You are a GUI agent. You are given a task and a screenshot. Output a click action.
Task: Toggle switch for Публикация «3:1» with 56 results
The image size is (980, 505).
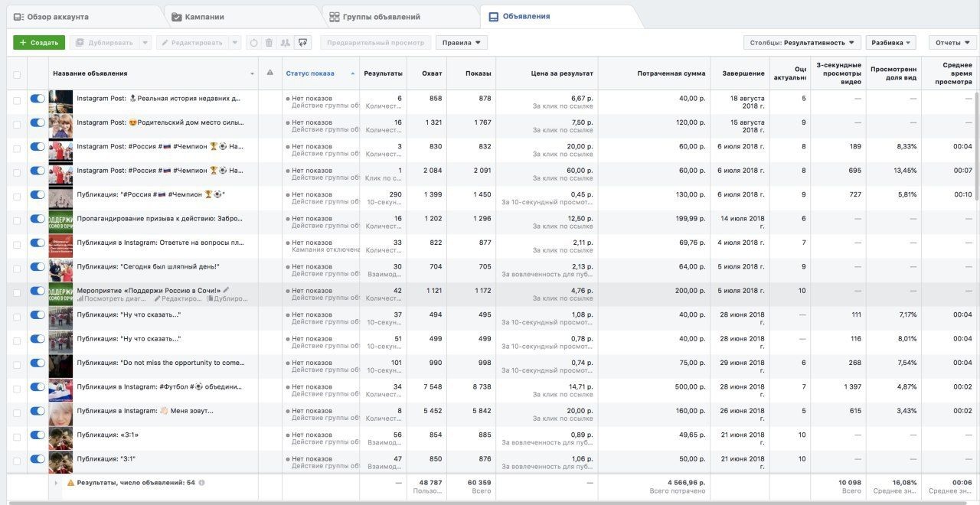pos(38,435)
